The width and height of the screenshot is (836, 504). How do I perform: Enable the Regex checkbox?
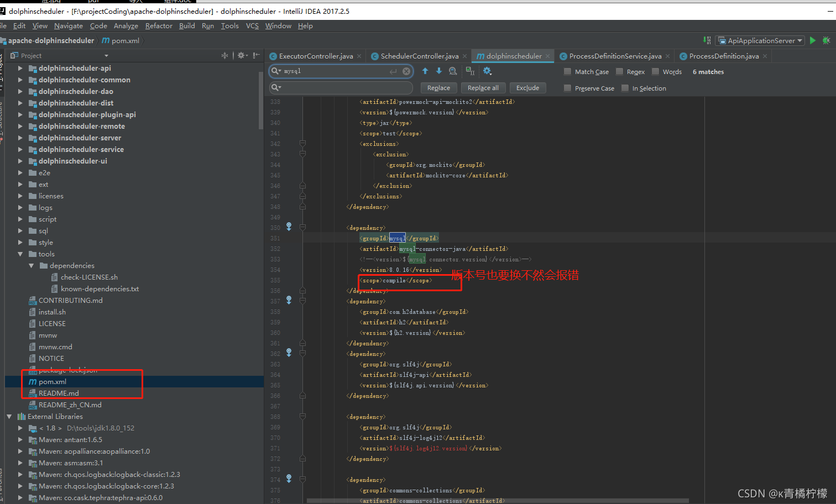click(619, 71)
